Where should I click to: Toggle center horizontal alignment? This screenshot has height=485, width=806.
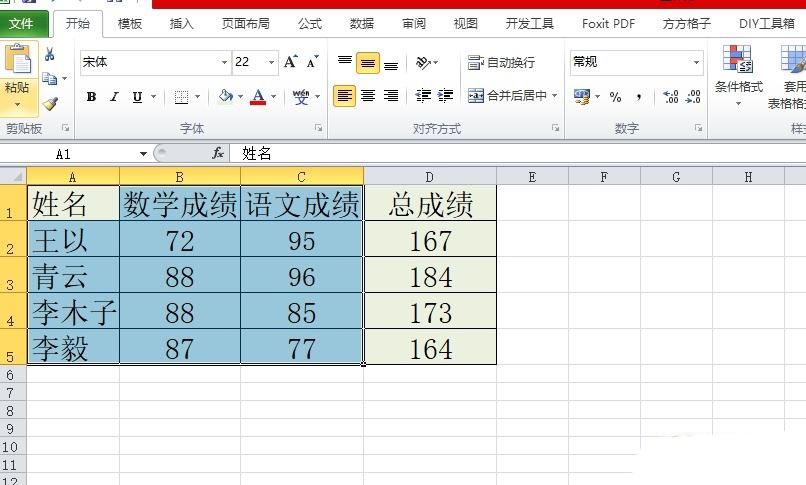click(368, 96)
